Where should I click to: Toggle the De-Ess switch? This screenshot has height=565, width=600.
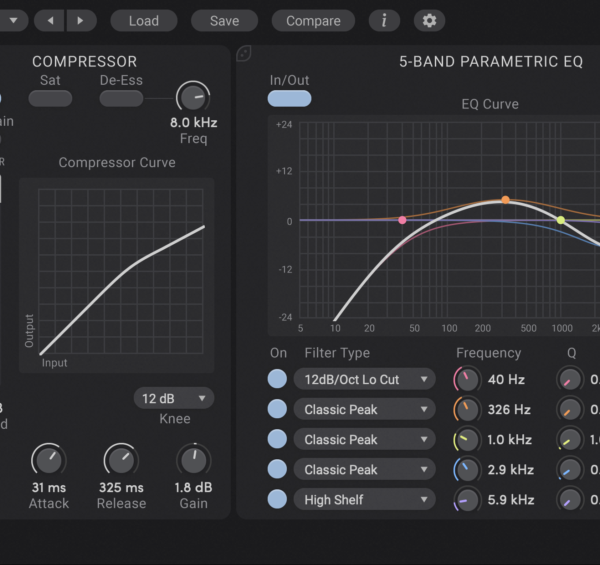[x=121, y=98]
